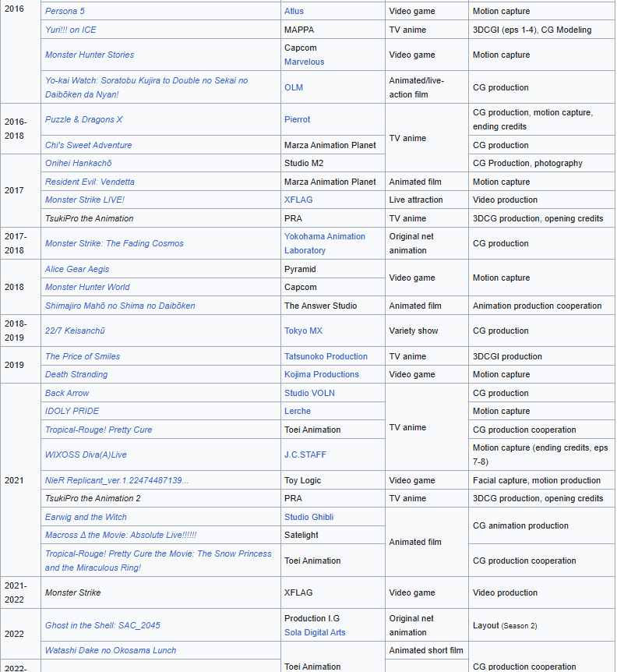The height and width of the screenshot is (672, 617).
Task: Open the NieR Replicant link
Action: coord(116,480)
